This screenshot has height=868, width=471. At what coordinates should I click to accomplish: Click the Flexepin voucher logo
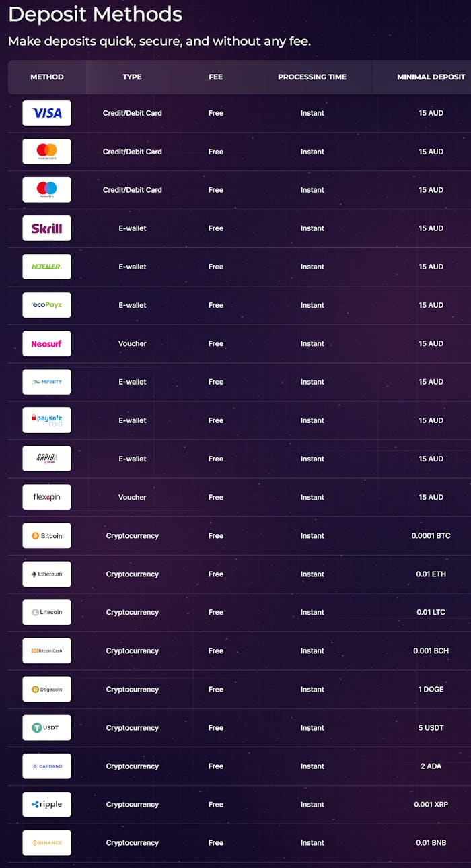pyautogui.click(x=46, y=497)
